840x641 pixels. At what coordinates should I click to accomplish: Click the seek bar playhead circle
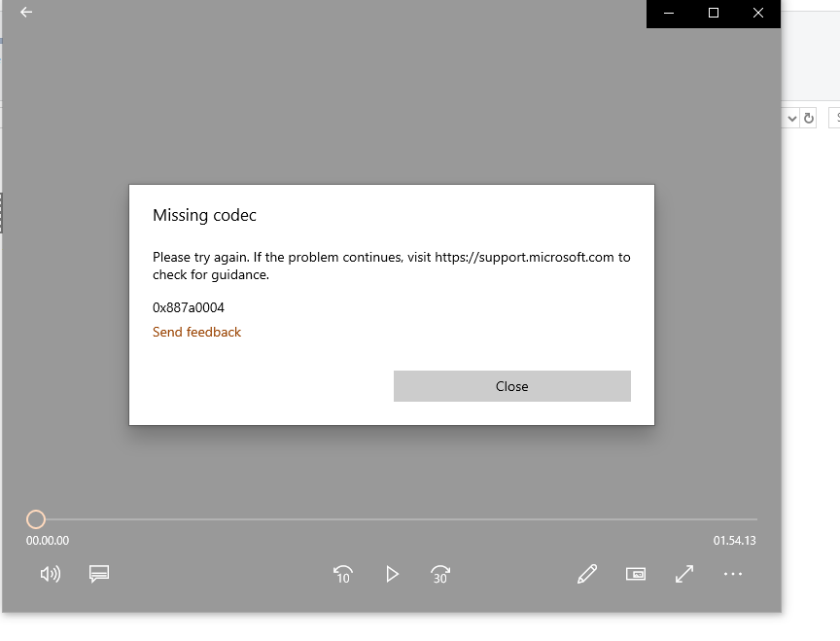click(36, 518)
